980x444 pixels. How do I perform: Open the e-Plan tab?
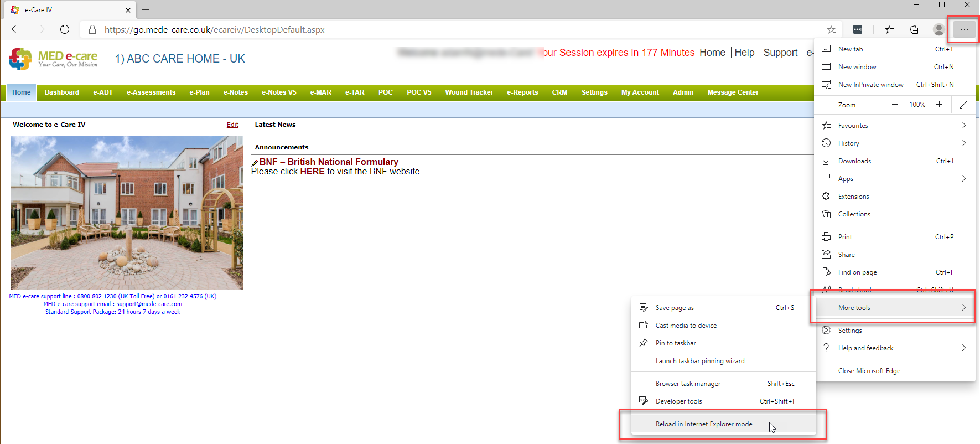point(199,92)
